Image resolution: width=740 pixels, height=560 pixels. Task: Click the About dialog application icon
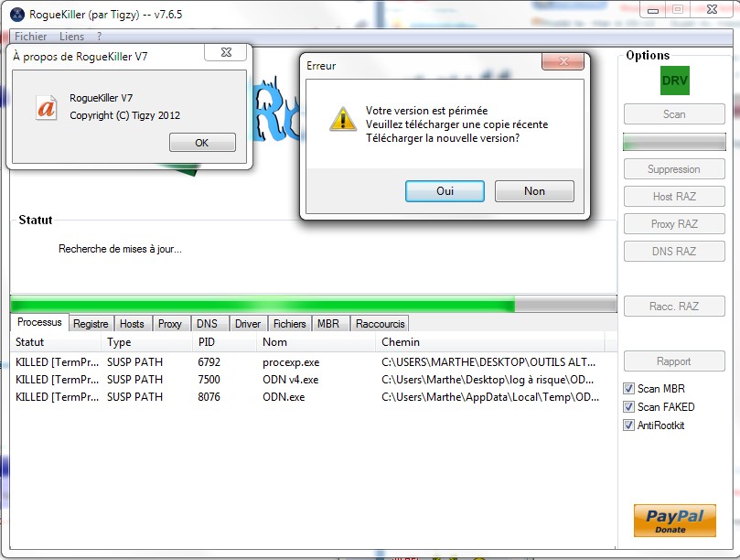(x=47, y=108)
